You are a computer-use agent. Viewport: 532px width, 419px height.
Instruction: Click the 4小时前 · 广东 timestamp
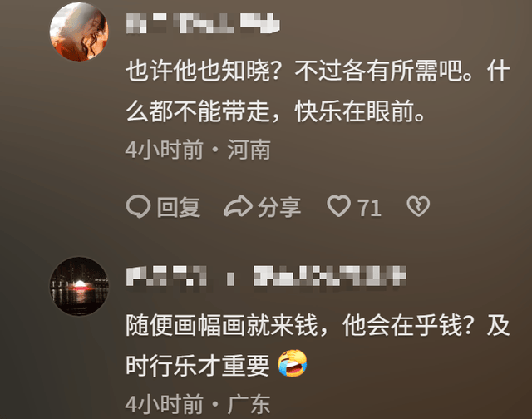(x=198, y=404)
